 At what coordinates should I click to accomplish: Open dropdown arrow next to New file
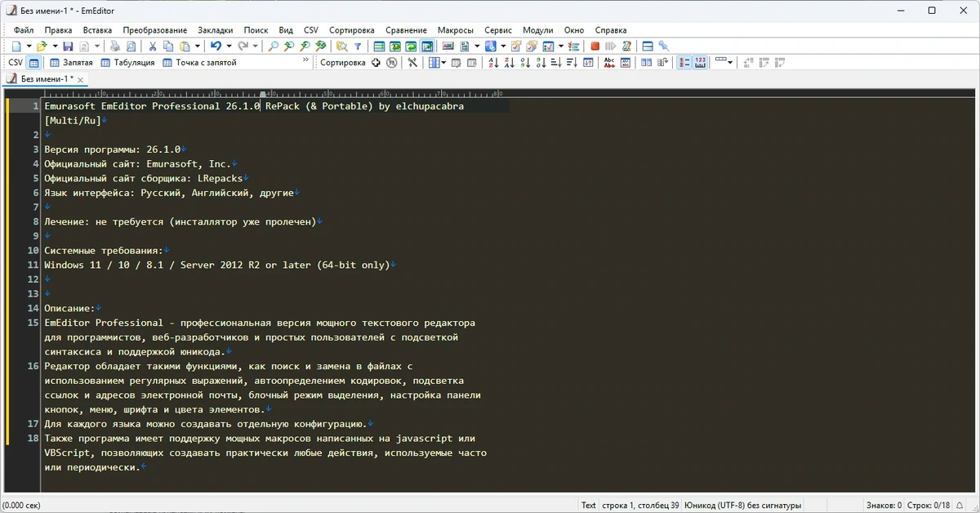pyautogui.click(x=29, y=47)
